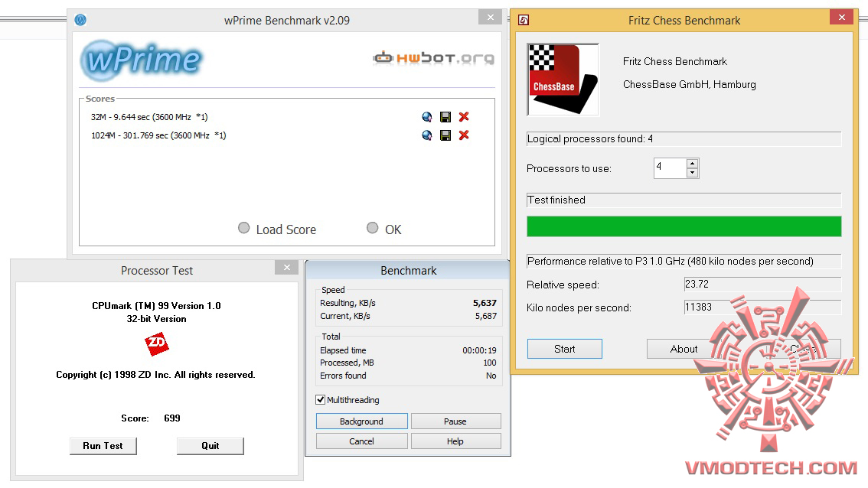This screenshot has width=868, height=488.
Task: Close the Fritz Chess Benchmark window
Action: [841, 17]
